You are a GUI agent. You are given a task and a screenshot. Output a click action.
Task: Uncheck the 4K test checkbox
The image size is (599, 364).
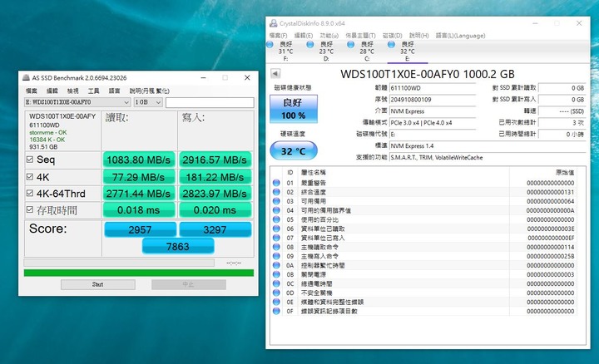[30, 177]
